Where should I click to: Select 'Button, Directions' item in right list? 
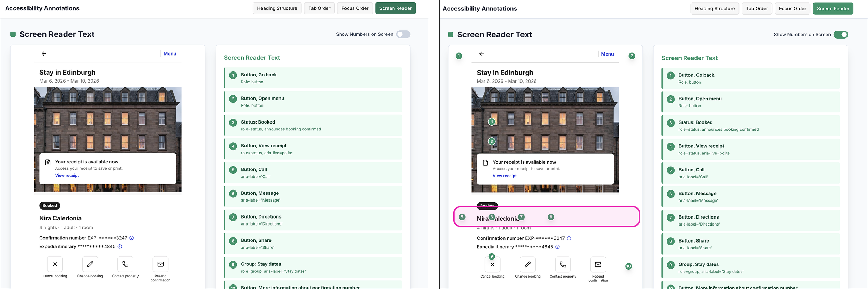pyautogui.click(x=751, y=220)
